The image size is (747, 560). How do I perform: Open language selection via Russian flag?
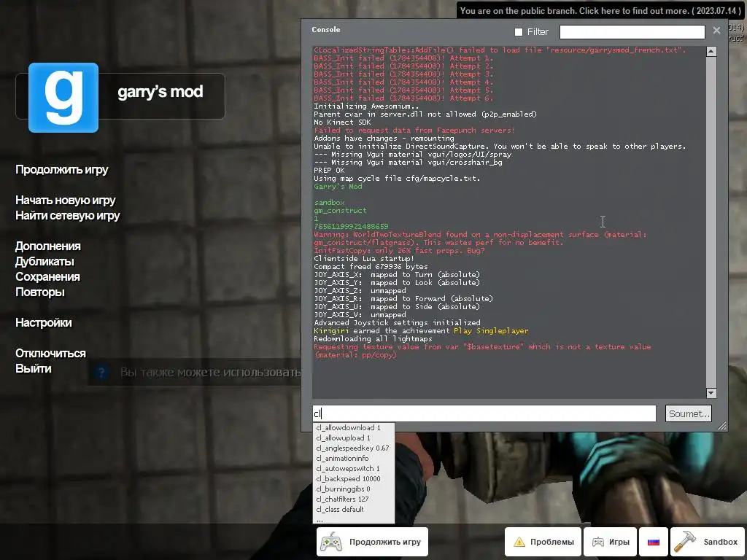(x=653, y=542)
